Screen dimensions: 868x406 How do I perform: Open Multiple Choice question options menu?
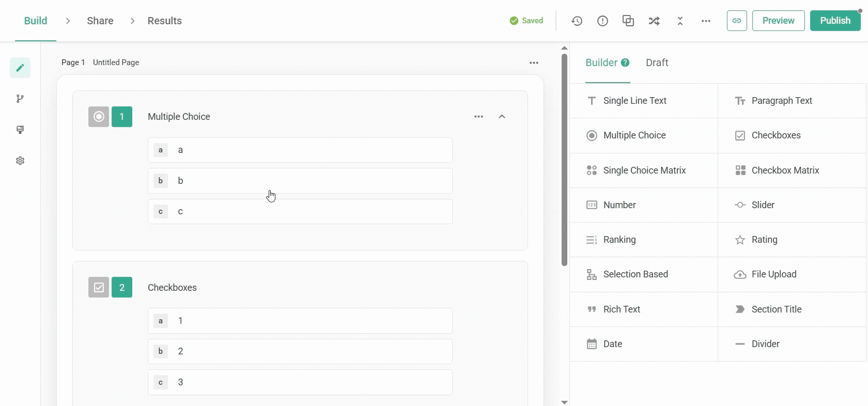(479, 117)
